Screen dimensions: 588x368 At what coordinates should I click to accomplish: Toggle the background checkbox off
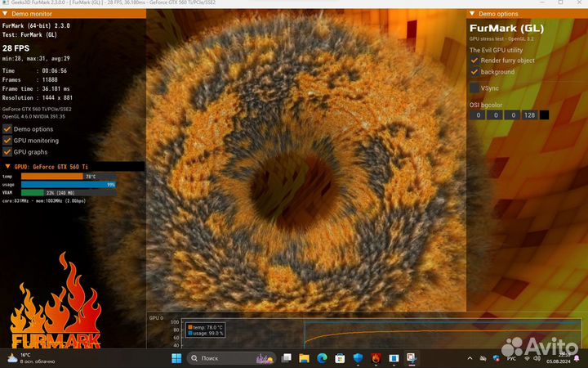pyautogui.click(x=474, y=72)
